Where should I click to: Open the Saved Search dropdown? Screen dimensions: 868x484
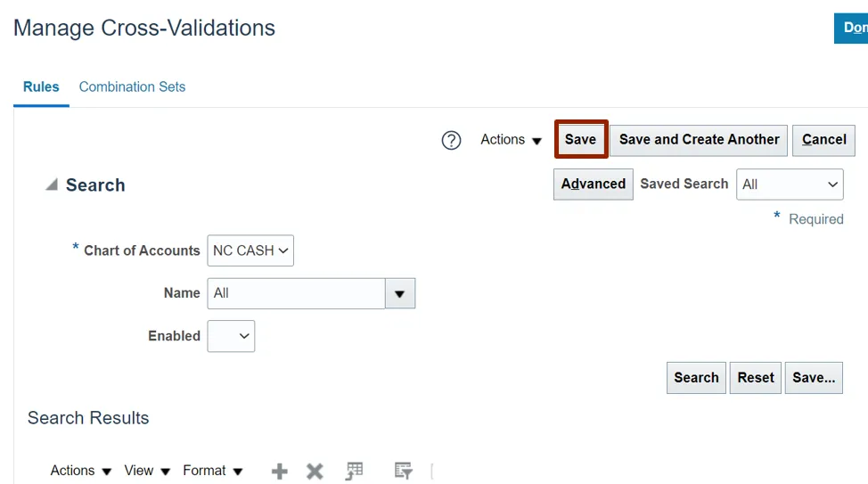point(790,185)
